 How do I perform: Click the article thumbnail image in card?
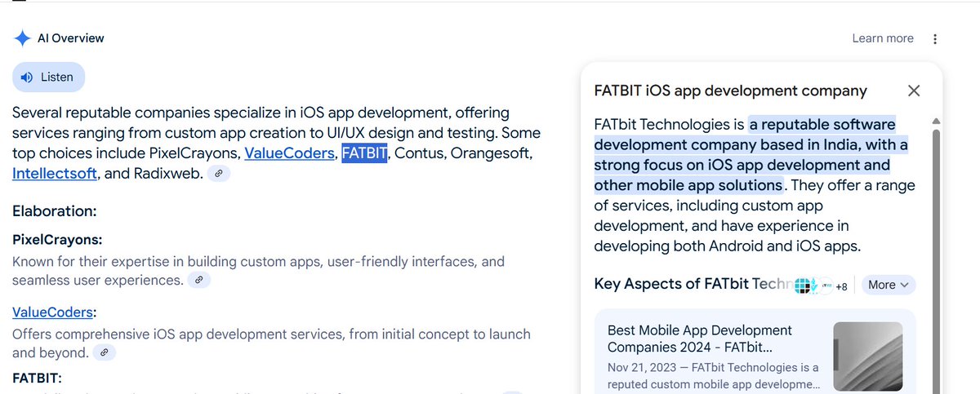pyautogui.click(x=867, y=356)
